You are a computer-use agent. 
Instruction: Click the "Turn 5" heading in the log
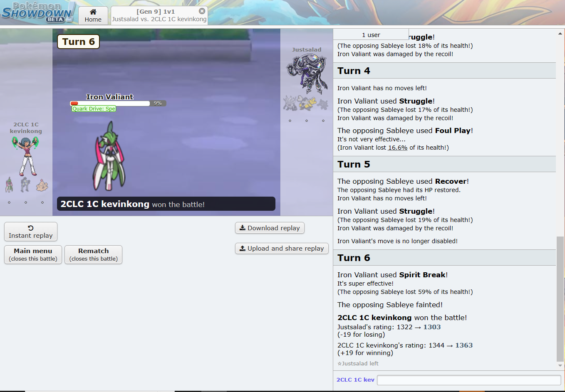(354, 164)
